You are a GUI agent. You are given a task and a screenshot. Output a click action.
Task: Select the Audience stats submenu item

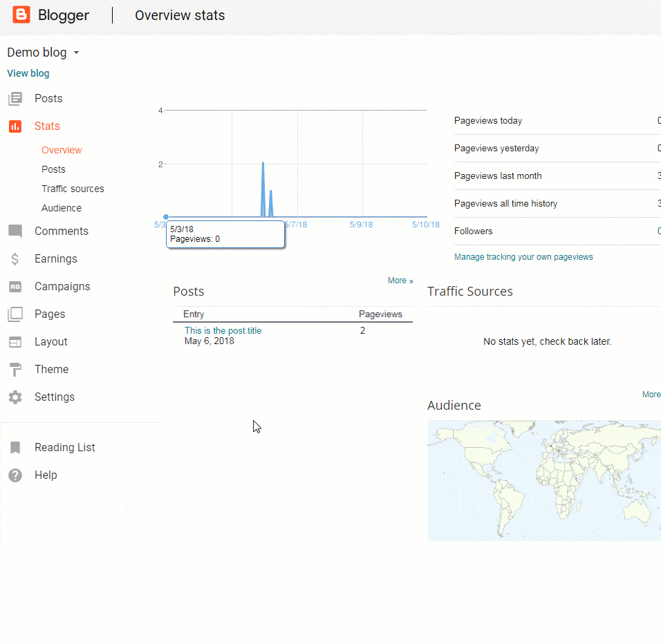click(62, 208)
